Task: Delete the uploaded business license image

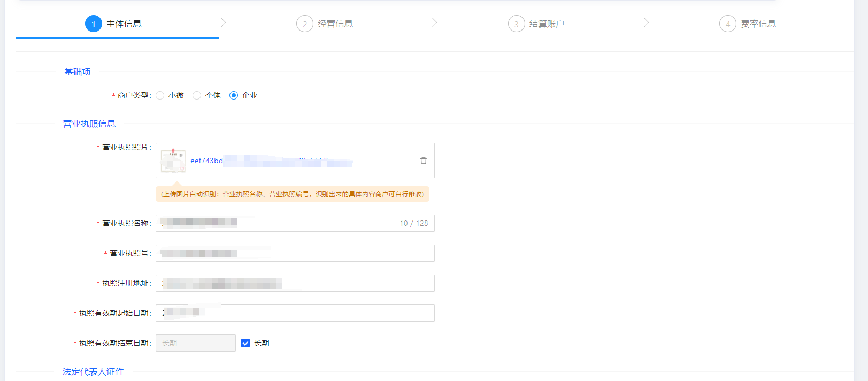Action: [423, 161]
